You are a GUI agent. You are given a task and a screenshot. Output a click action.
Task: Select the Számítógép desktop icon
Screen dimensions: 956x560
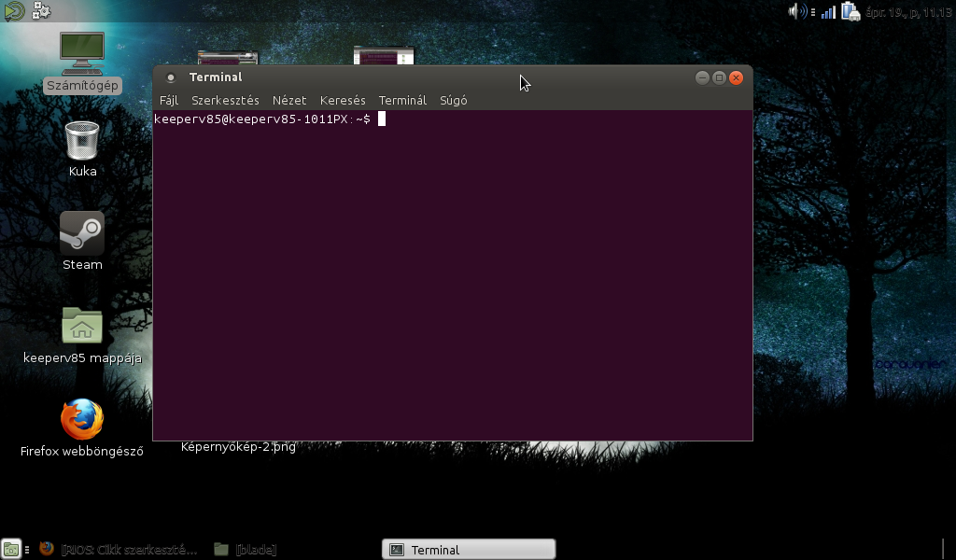(x=82, y=63)
